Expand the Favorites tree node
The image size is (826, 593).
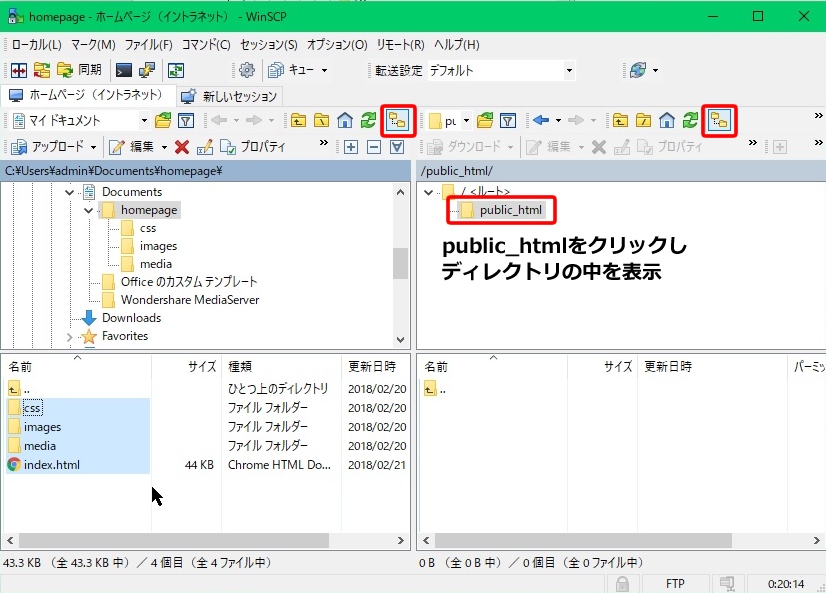[69, 337]
